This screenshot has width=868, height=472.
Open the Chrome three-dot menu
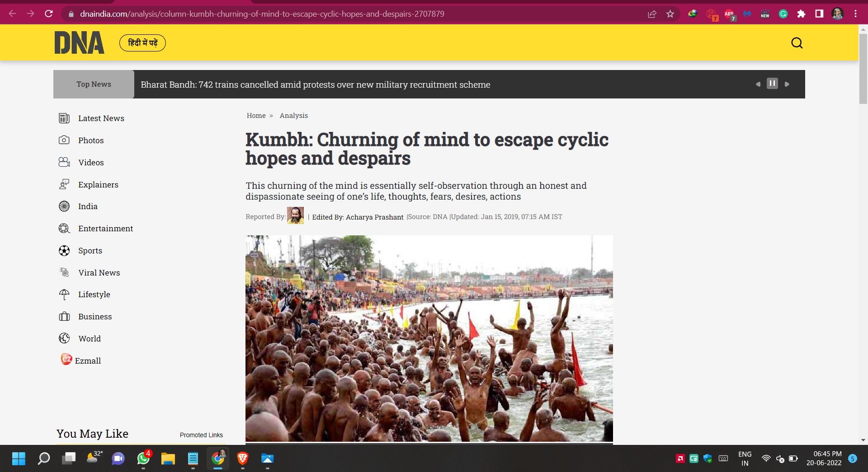(x=855, y=14)
